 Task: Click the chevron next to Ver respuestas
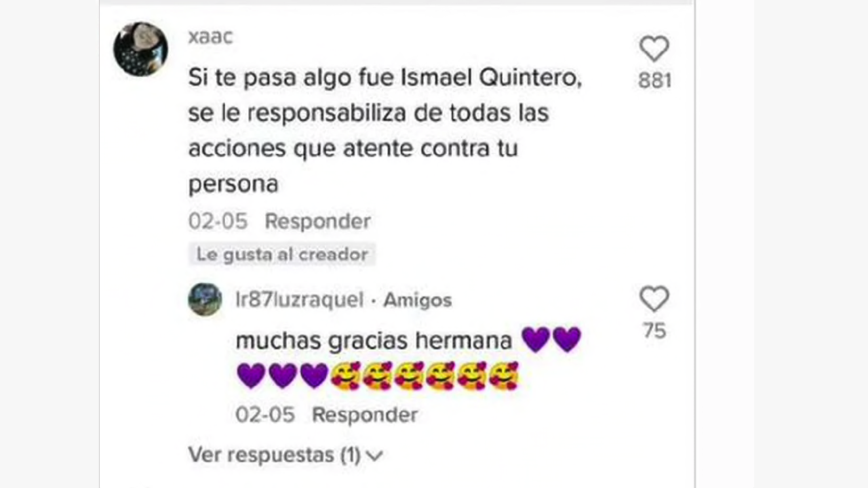374,456
